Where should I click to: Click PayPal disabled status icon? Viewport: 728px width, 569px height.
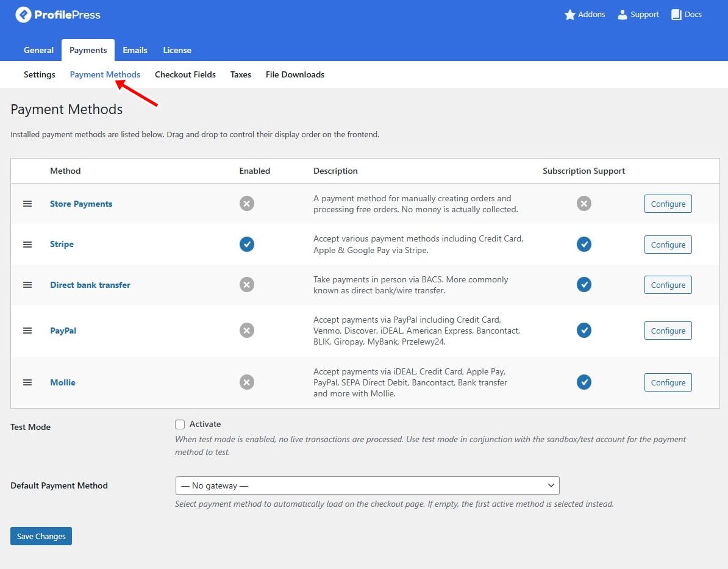pyautogui.click(x=246, y=331)
